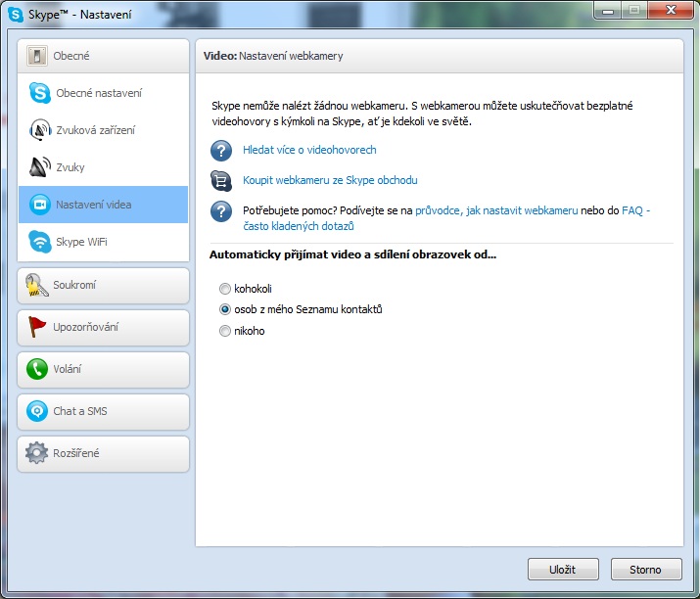Expand the Volání settings section

103,369
